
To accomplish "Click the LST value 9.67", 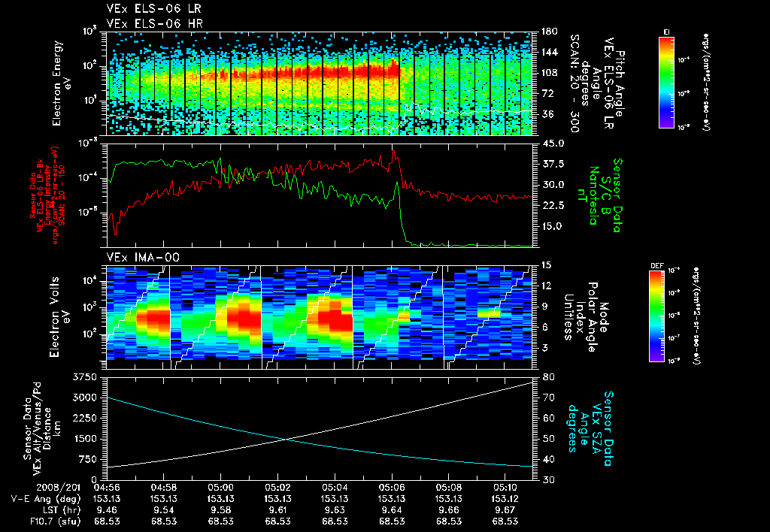I will 505,510.
